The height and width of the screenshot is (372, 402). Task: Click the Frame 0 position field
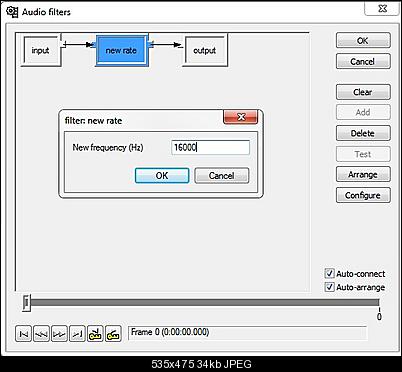tap(247, 333)
